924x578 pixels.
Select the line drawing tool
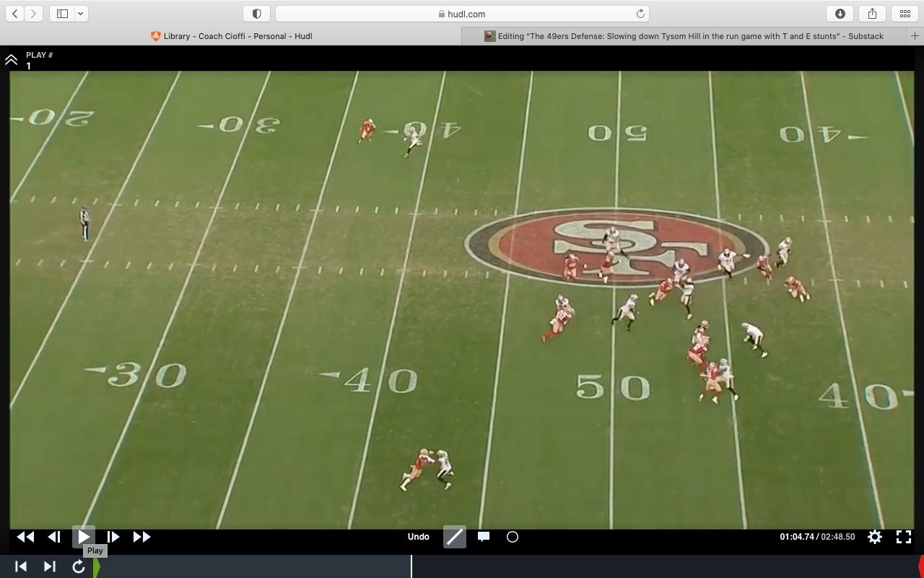coord(454,537)
